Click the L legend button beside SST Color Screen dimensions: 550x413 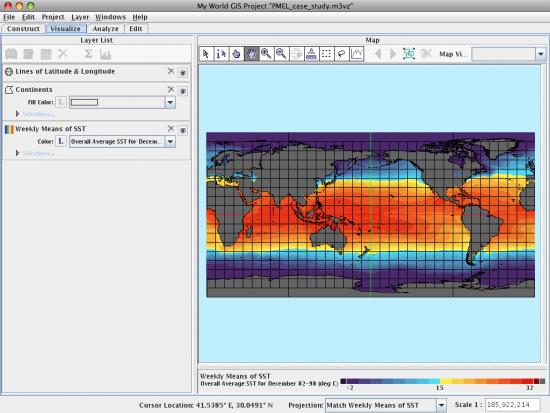click(x=61, y=141)
